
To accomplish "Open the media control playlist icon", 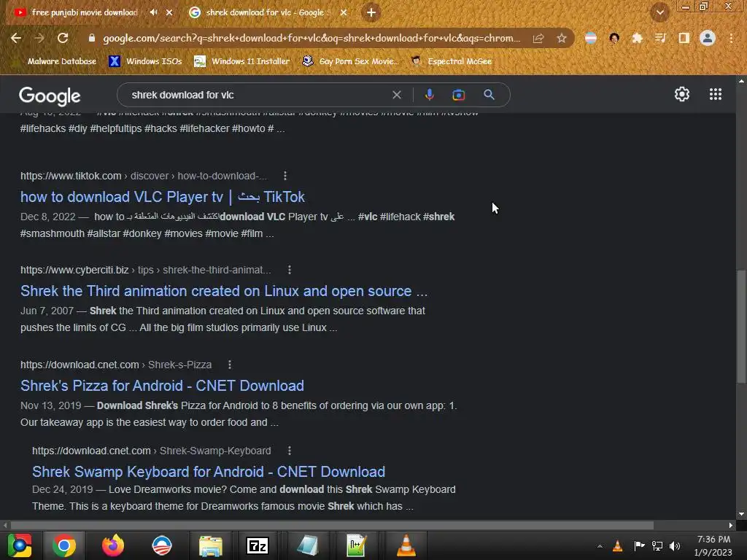I will point(660,38).
